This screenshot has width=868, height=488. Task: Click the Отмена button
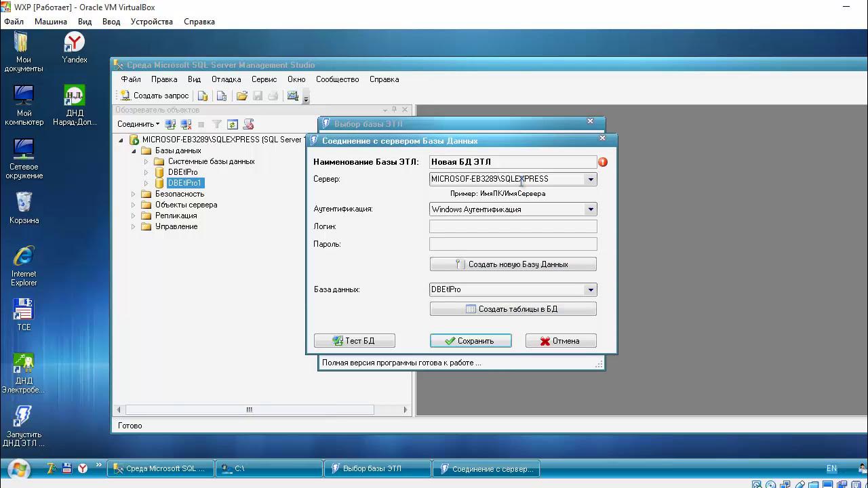pos(561,341)
